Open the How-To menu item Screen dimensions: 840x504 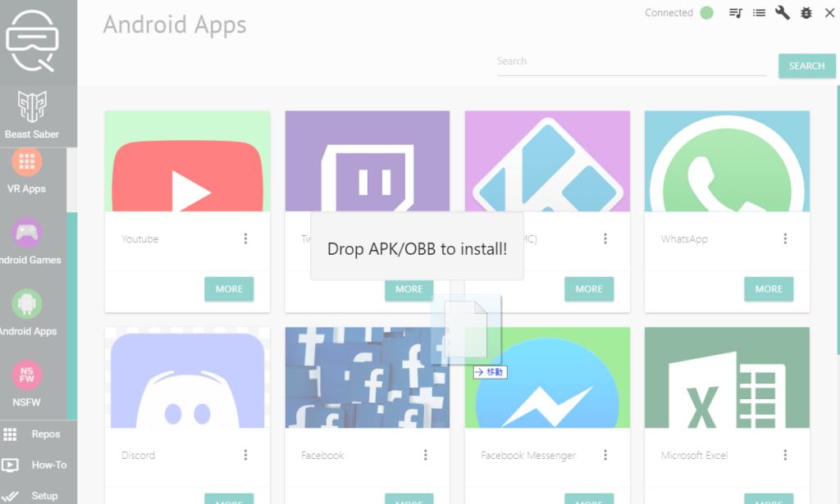(33, 465)
